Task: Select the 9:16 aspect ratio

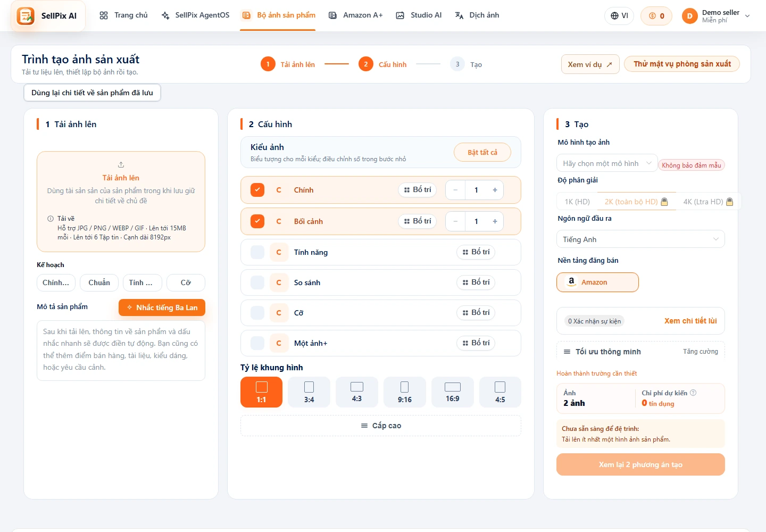Action: 405,392
